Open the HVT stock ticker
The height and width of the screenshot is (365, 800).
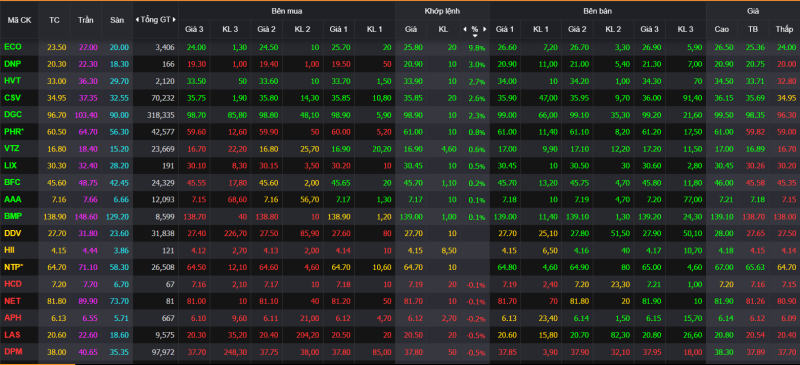(x=12, y=81)
